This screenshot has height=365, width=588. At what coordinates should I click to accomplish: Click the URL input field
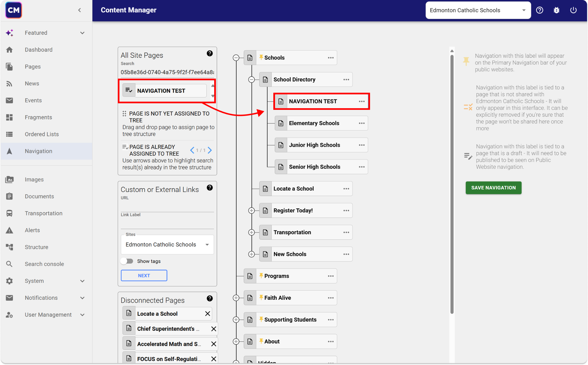click(167, 206)
